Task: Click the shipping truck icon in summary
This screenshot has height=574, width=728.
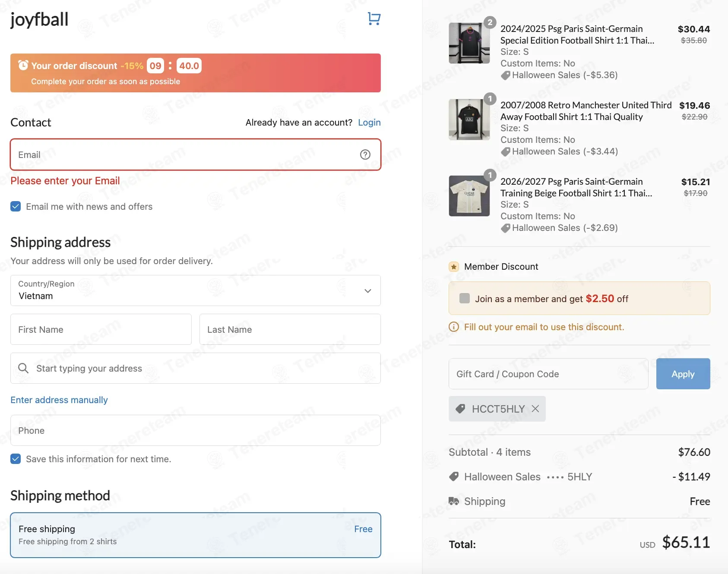Action: (454, 501)
